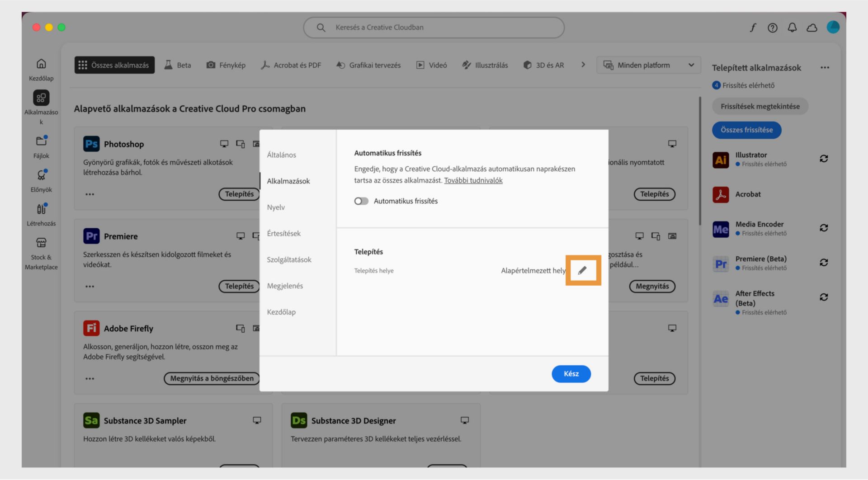Viewport: 868px width, 480px height.
Task: Open three-dot menu on Premiere card
Action: click(x=90, y=287)
